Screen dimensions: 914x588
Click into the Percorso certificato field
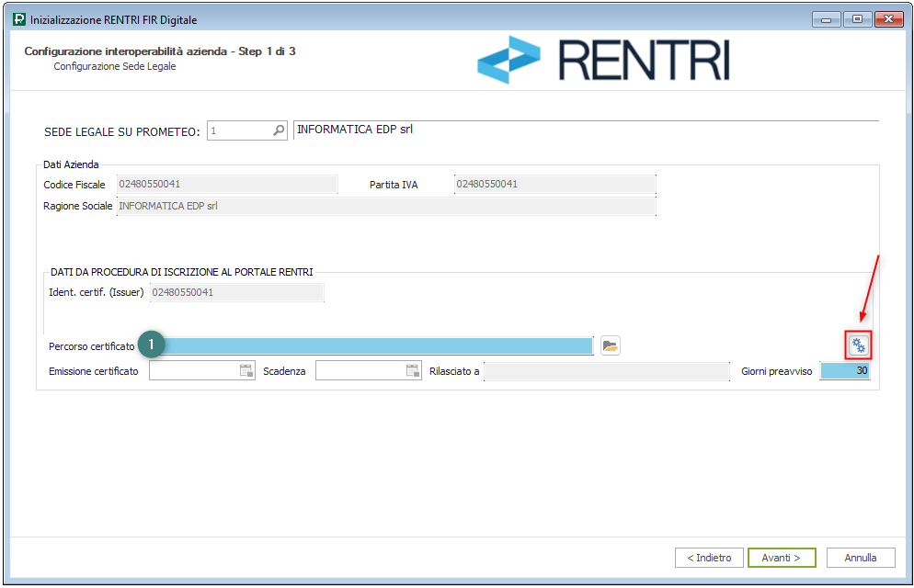click(377, 345)
